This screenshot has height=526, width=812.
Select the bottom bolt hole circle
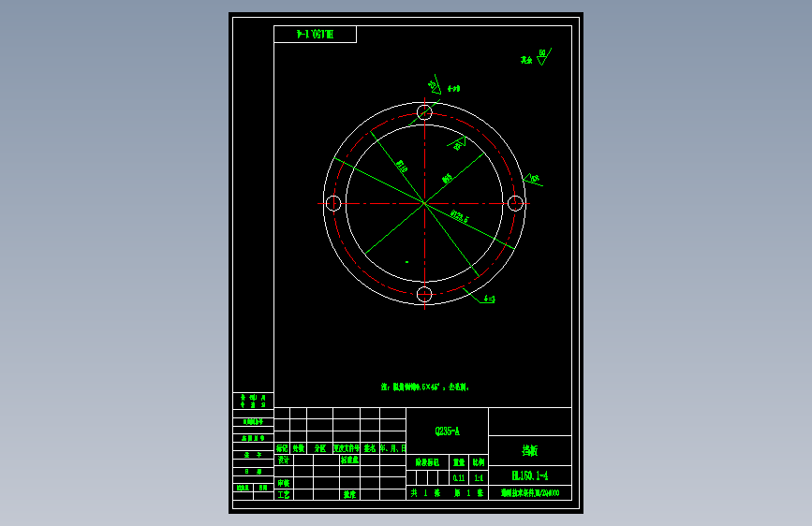coord(424,295)
